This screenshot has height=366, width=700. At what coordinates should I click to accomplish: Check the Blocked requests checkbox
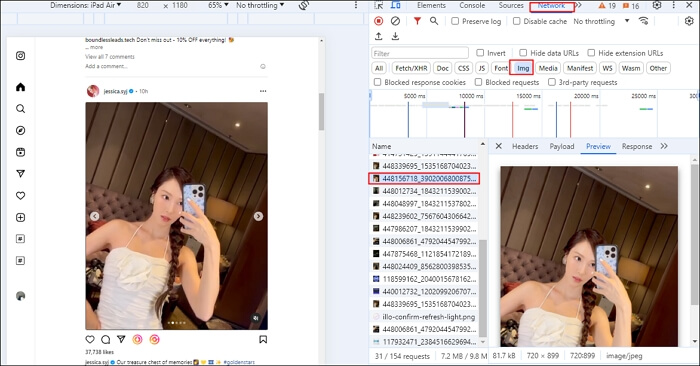click(478, 82)
